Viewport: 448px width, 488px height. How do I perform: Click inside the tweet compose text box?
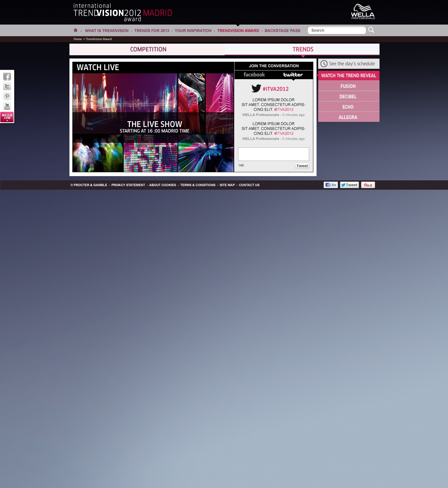274,154
